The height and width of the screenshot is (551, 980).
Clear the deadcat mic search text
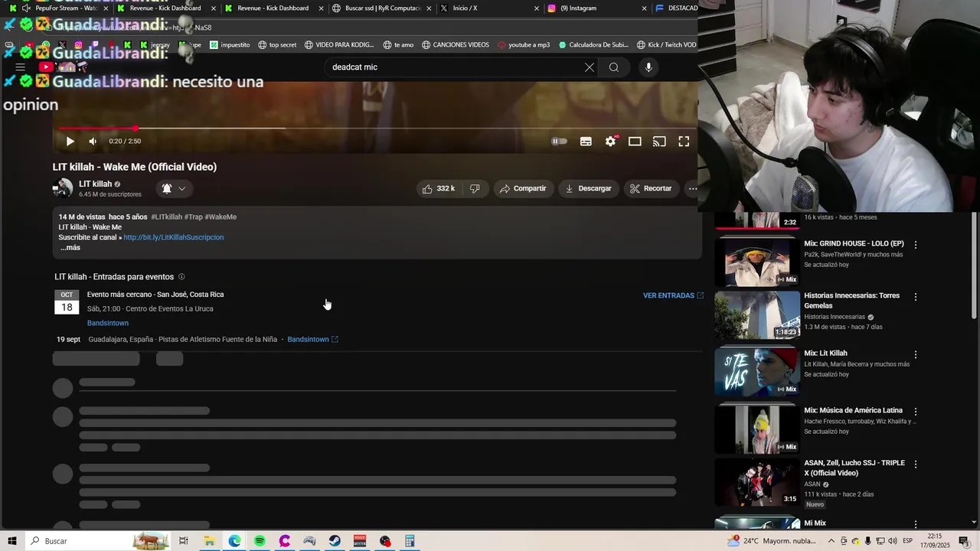point(590,67)
